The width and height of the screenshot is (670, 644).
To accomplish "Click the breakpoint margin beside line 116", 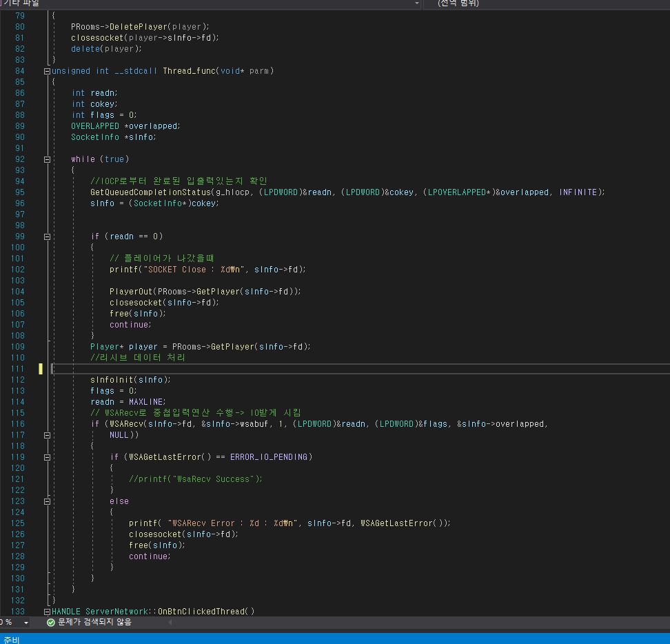I will (7, 424).
